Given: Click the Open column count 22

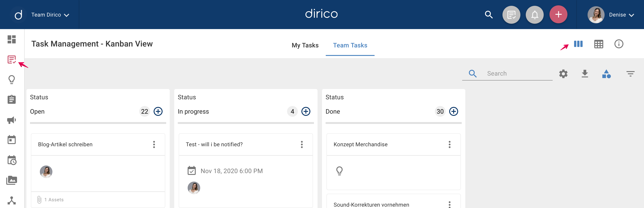Looking at the screenshot, I should click(x=144, y=111).
